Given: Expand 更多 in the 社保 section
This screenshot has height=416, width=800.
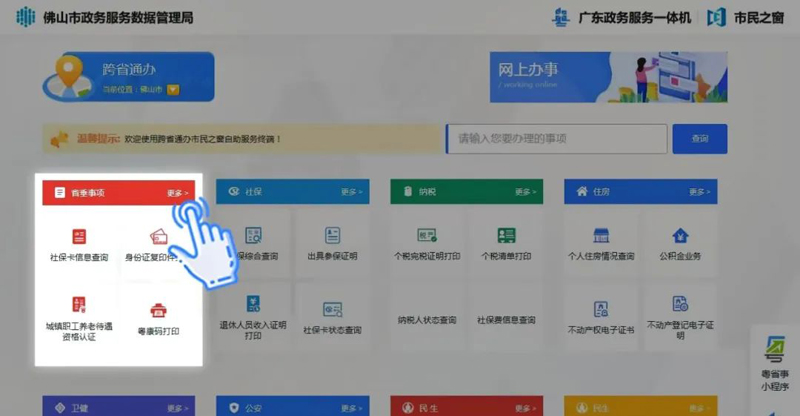Looking at the screenshot, I should 350,192.
